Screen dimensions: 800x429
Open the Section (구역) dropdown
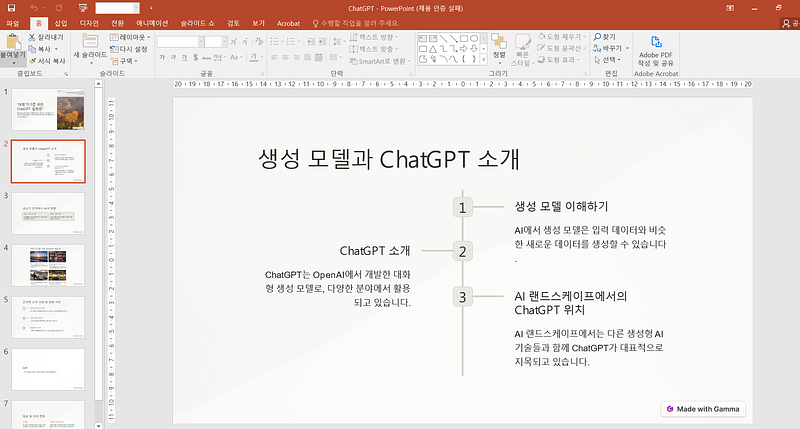[x=124, y=61]
